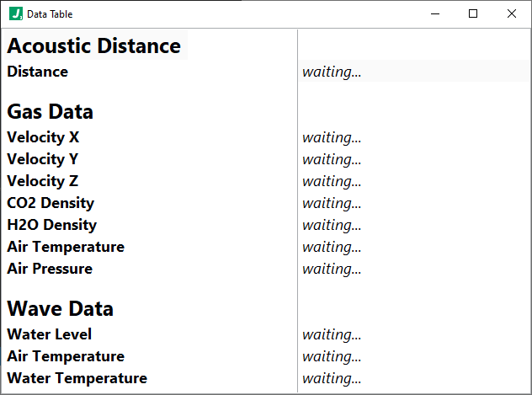
Task: Select Air Temperature under Wave Data
Action: 66,356
